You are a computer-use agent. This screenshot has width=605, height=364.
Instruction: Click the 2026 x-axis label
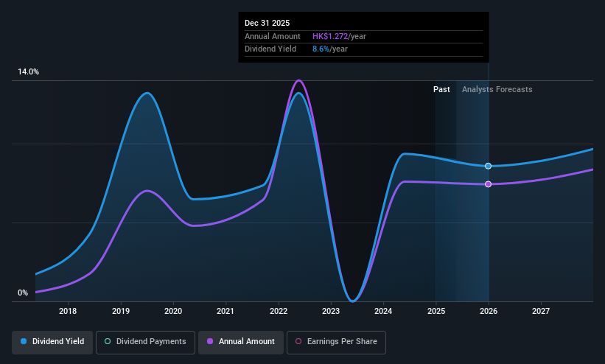point(489,311)
